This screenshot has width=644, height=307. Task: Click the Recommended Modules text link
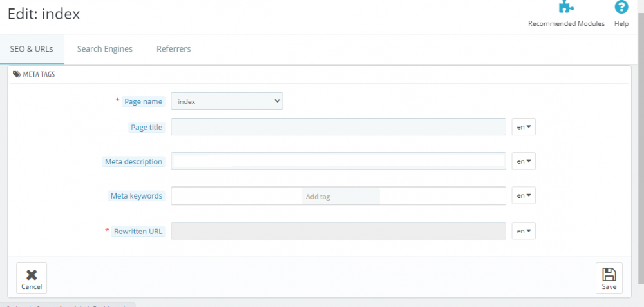566,24
